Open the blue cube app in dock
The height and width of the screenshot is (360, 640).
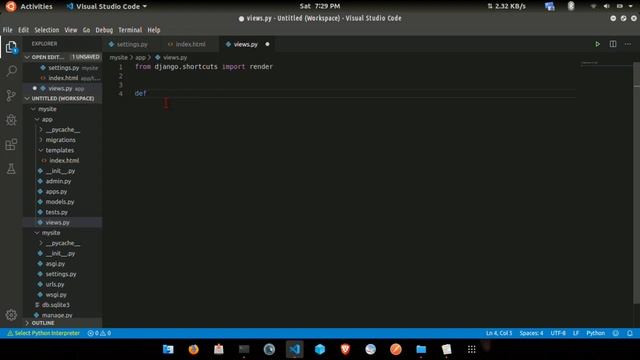tap(320, 349)
